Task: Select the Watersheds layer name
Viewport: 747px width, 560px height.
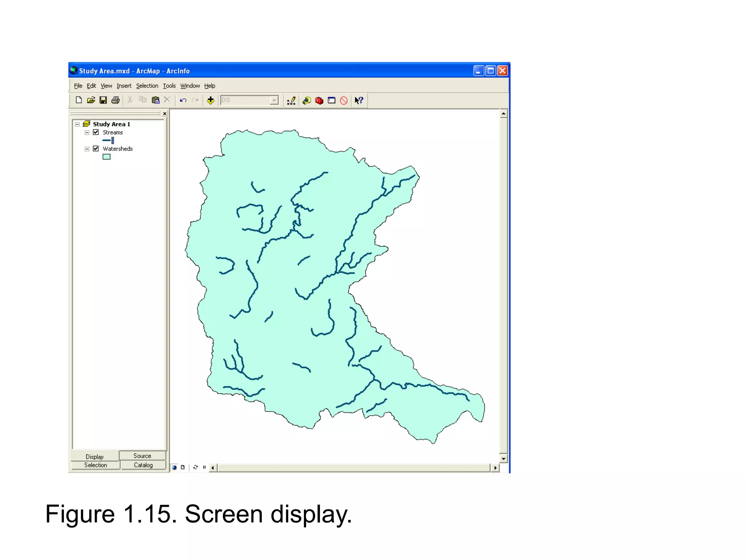Action: tap(117, 149)
